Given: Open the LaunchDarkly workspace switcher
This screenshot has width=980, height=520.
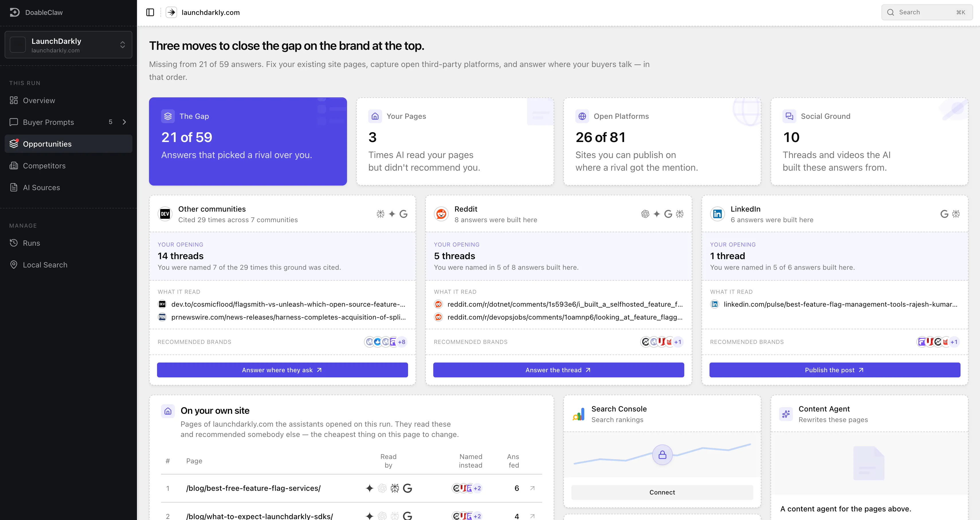Looking at the screenshot, I should [x=68, y=45].
